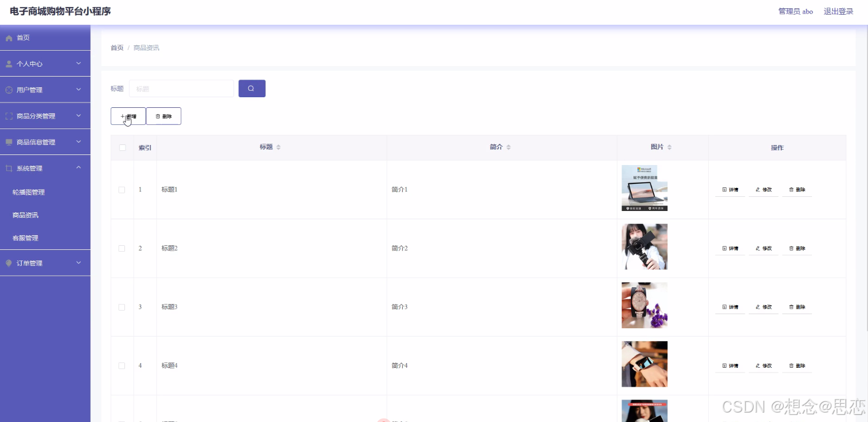Click the 索引 column header
Image resolution: width=868 pixels, height=422 pixels.
[145, 147]
